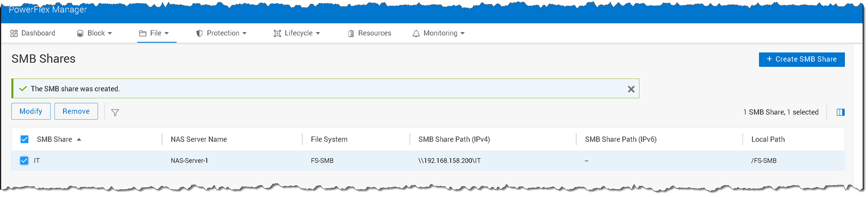The width and height of the screenshot is (868, 197).
Task: Open the Lifecycle menu
Action: (298, 33)
